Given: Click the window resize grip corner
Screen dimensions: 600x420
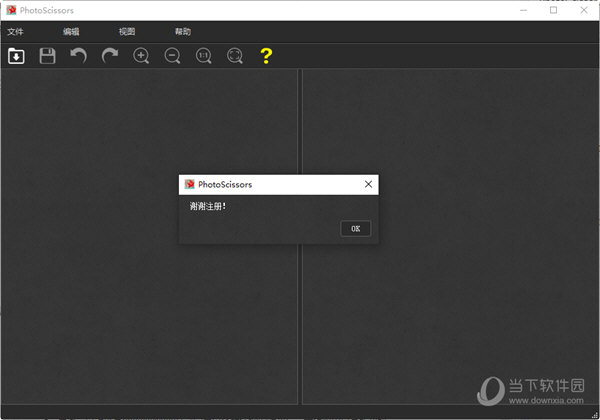Looking at the screenshot, I should (595, 415).
